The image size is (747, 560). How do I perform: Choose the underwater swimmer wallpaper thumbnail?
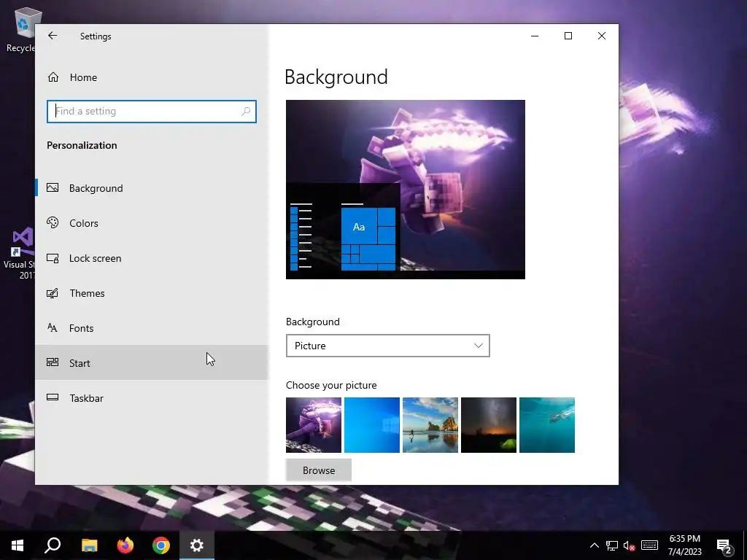[x=547, y=425]
